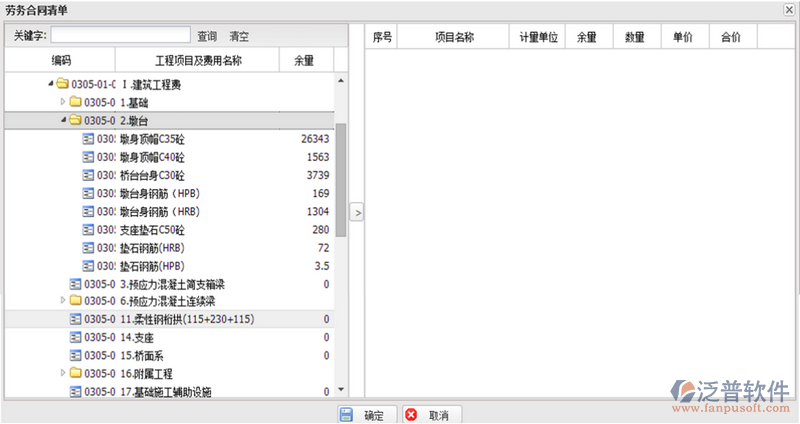Click the folder icon beside 16.附属工程
This screenshot has width=800, height=424.
(x=75, y=373)
